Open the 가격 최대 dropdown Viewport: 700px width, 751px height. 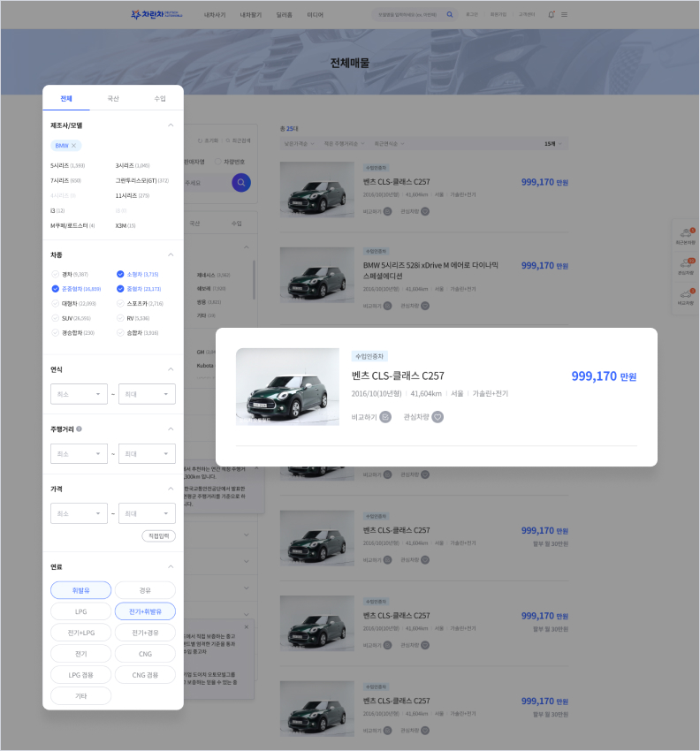point(147,513)
